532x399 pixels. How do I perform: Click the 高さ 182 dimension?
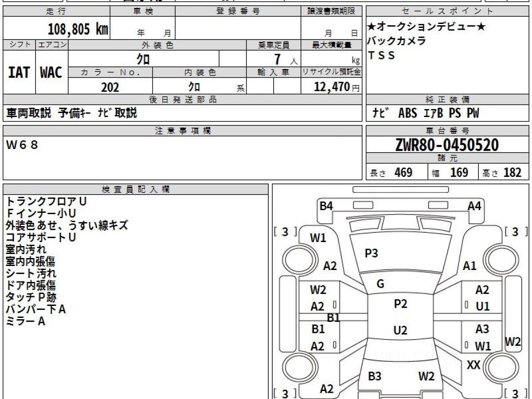point(502,172)
